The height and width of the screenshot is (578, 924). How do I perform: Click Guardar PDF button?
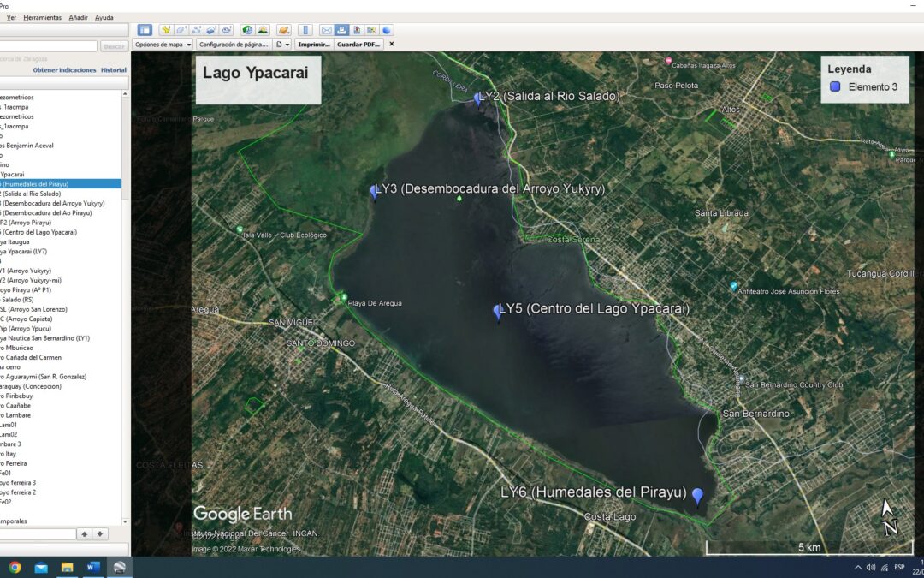click(358, 45)
